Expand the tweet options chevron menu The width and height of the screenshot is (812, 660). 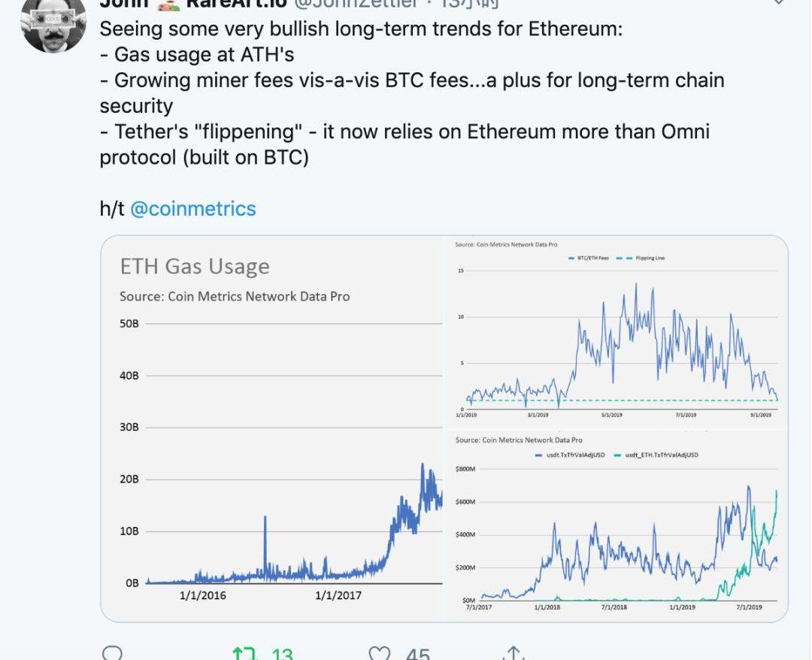coord(780,3)
